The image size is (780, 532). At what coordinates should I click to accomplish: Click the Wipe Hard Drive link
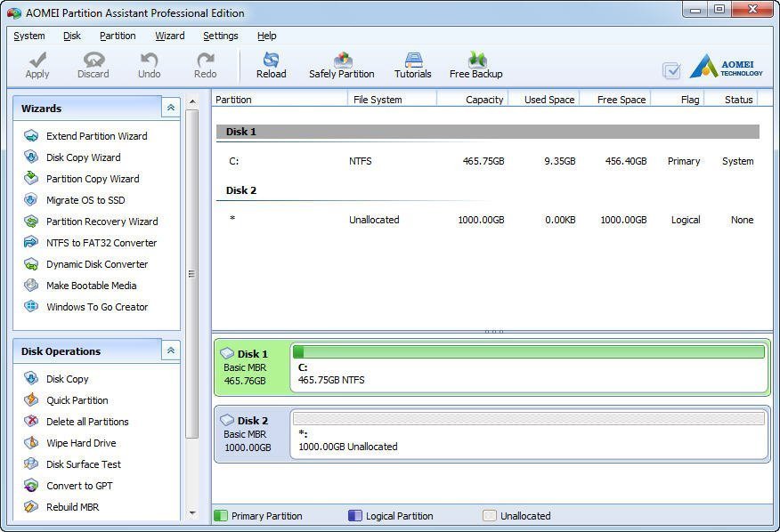click(81, 443)
